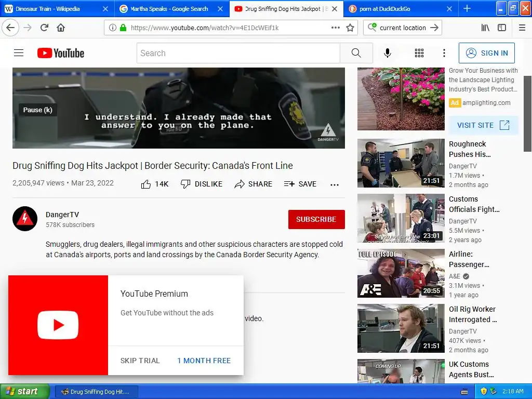Viewport: 532px width, 399px height.
Task: Open Customs Officials Fight video thumbnail
Action: point(401,218)
